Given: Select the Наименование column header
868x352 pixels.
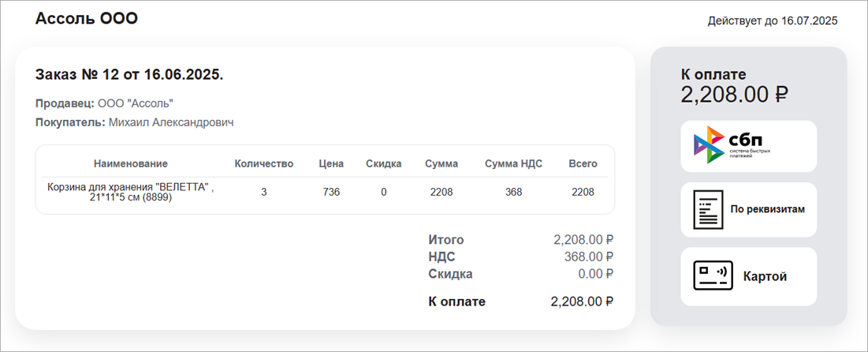Looking at the screenshot, I should [131, 164].
